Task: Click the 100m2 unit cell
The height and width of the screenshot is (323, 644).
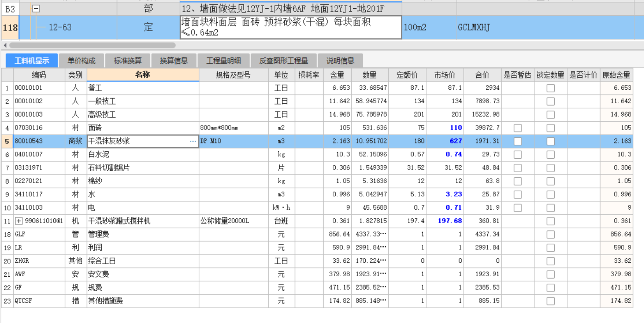Action: (x=429, y=27)
